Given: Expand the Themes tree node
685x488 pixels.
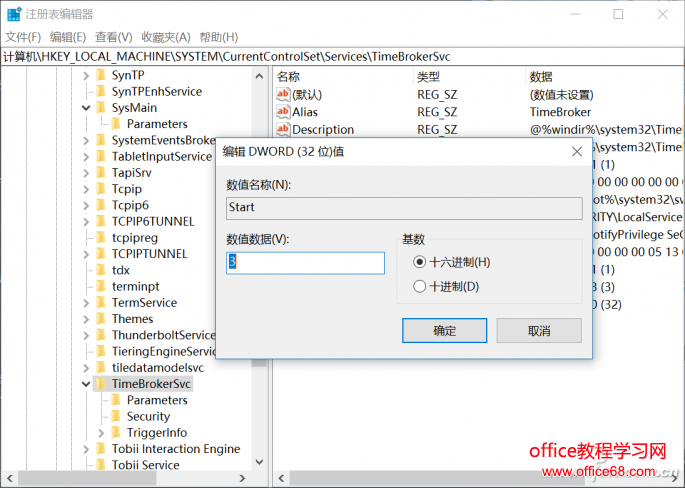Looking at the screenshot, I should [x=86, y=319].
